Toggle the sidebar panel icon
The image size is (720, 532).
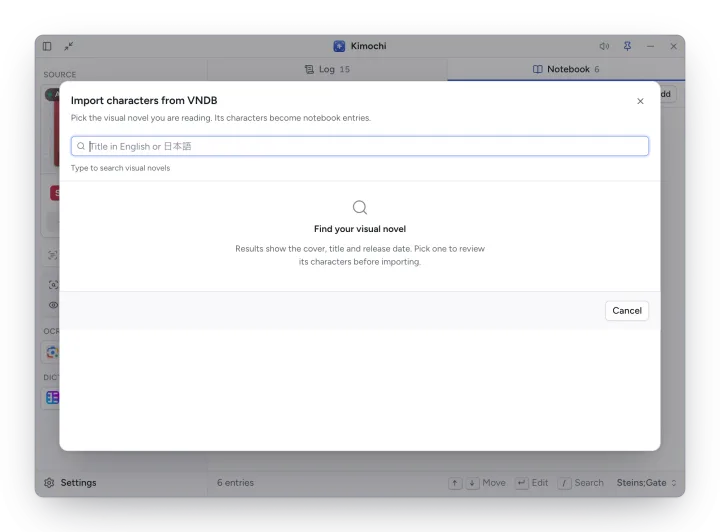[47, 46]
